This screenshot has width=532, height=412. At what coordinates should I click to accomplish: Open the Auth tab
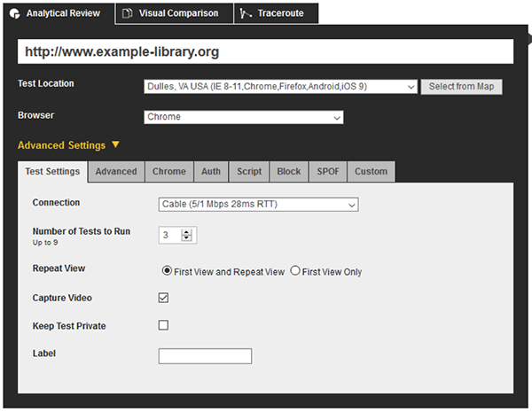point(211,172)
